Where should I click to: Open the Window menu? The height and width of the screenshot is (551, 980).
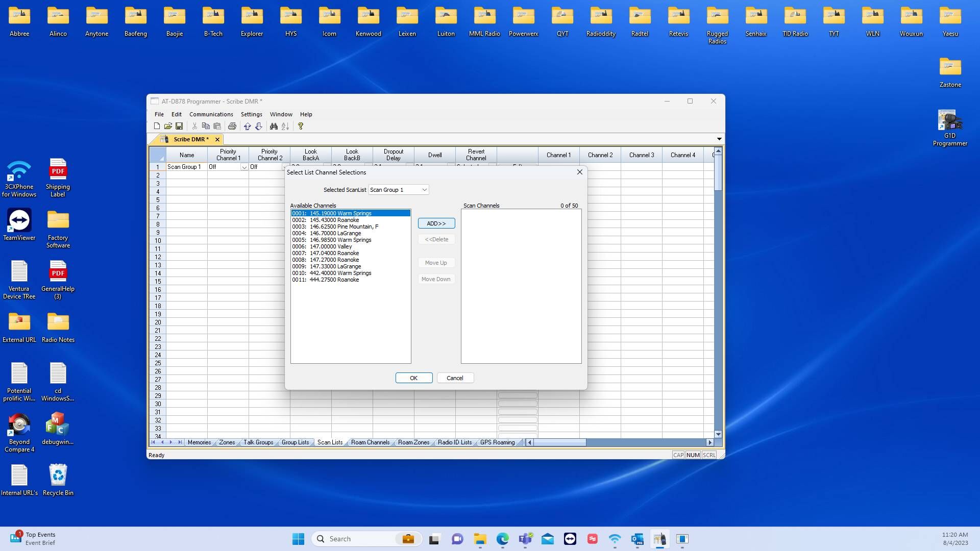coord(281,114)
